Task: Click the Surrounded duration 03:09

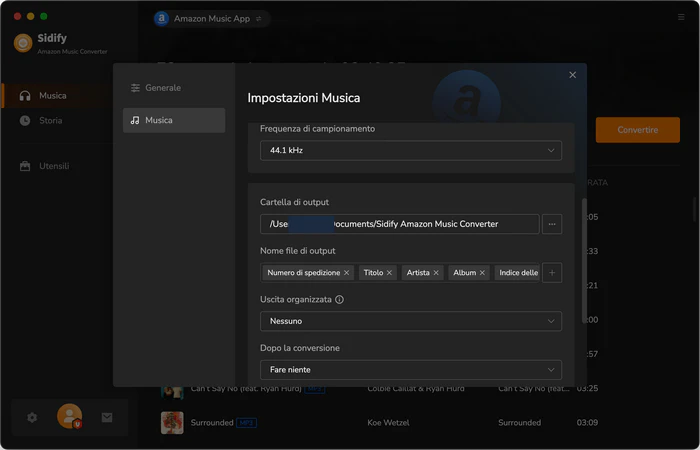Action: click(x=587, y=423)
